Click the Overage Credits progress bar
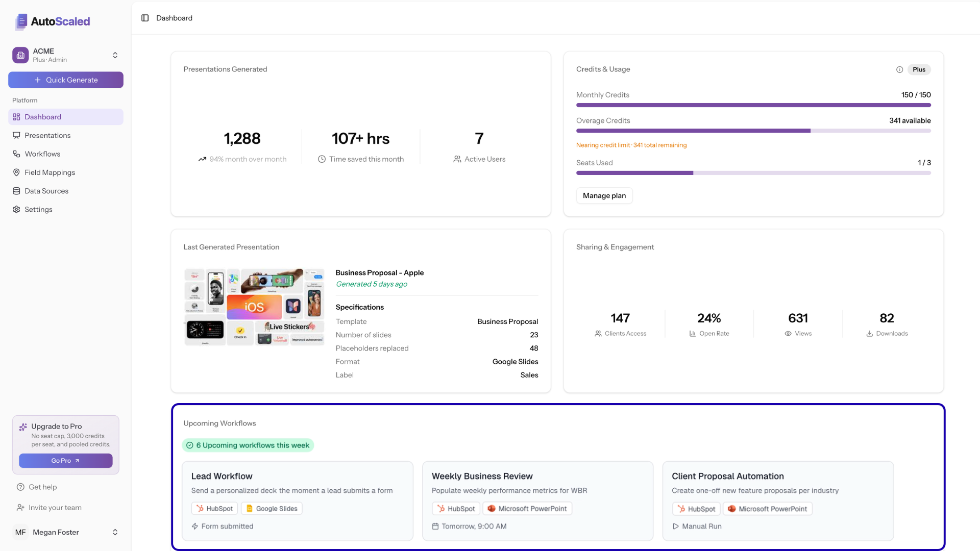Image resolution: width=980 pixels, height=551 pixels. pyautogui.click(x=753, y=131)
